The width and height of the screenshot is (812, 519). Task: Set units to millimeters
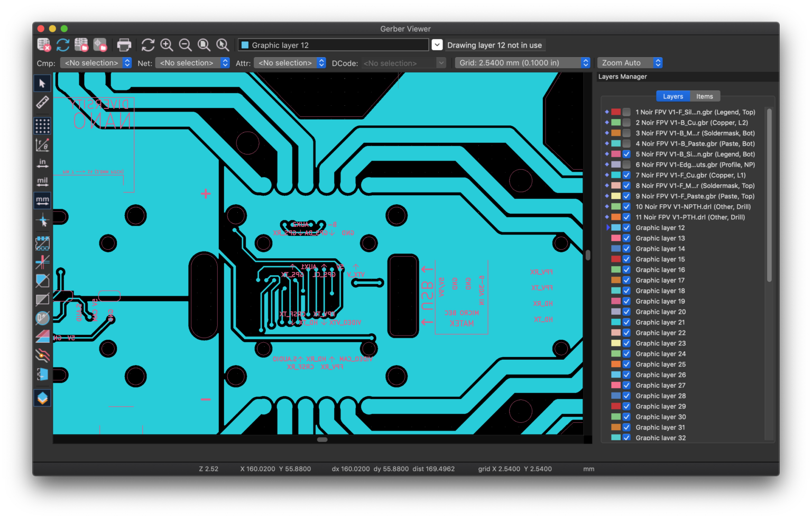(x=43, y=200)
